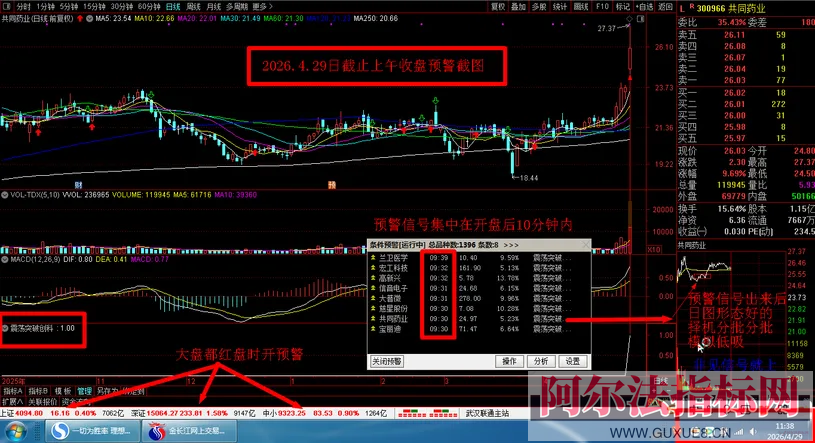815x443 pixels.
Task: Expand the MACD indicator dropdown circle
Action: tap(5, 259)
